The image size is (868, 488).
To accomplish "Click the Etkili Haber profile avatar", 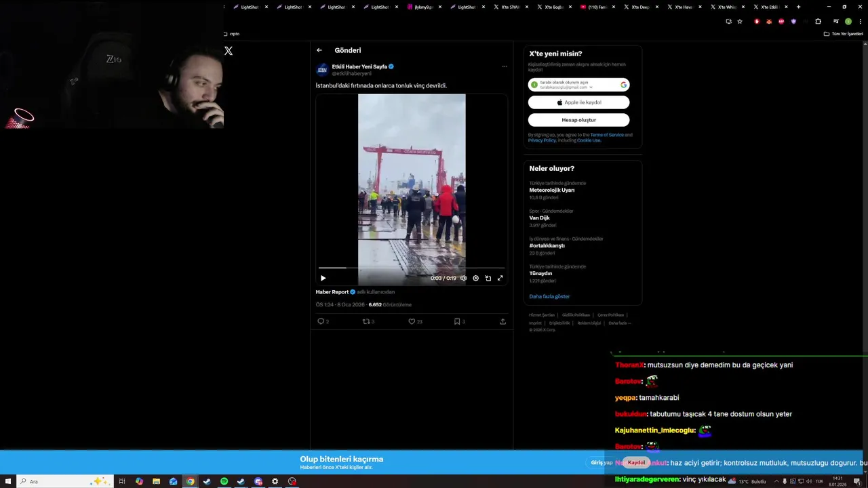I will 323,69.
